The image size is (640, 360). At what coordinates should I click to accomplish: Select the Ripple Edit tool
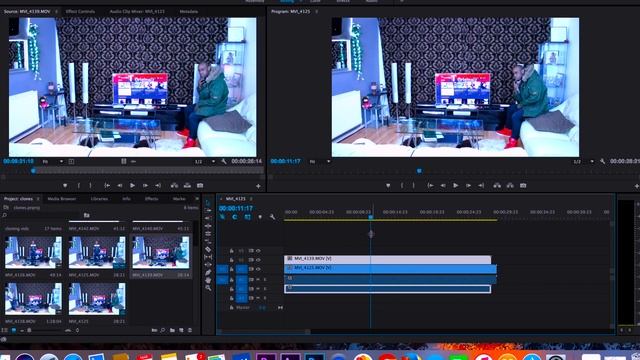tap(208, 218)
